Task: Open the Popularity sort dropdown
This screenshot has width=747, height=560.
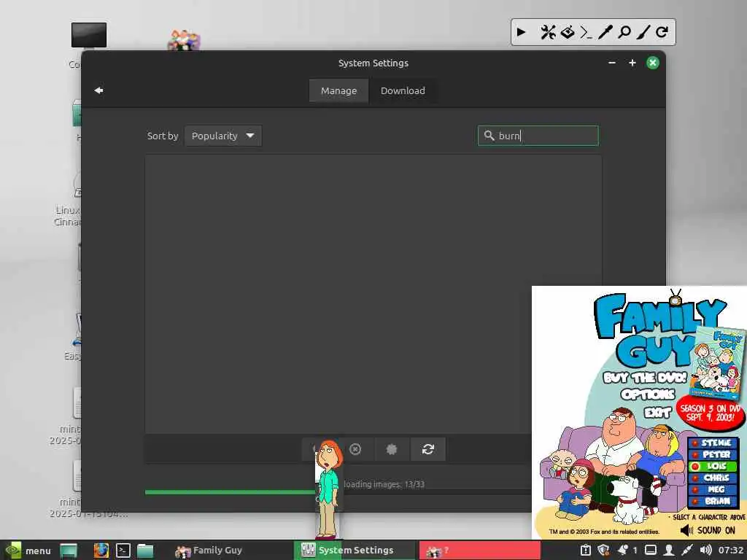Action: click(223, 136)
